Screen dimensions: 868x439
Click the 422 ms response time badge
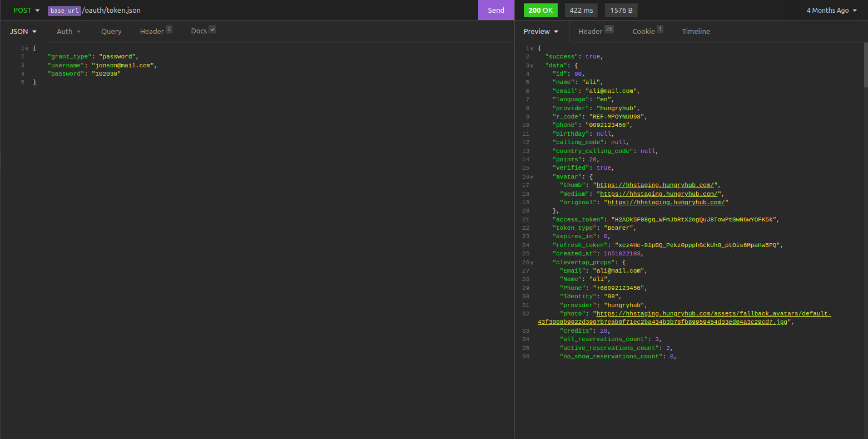point(581,10)
